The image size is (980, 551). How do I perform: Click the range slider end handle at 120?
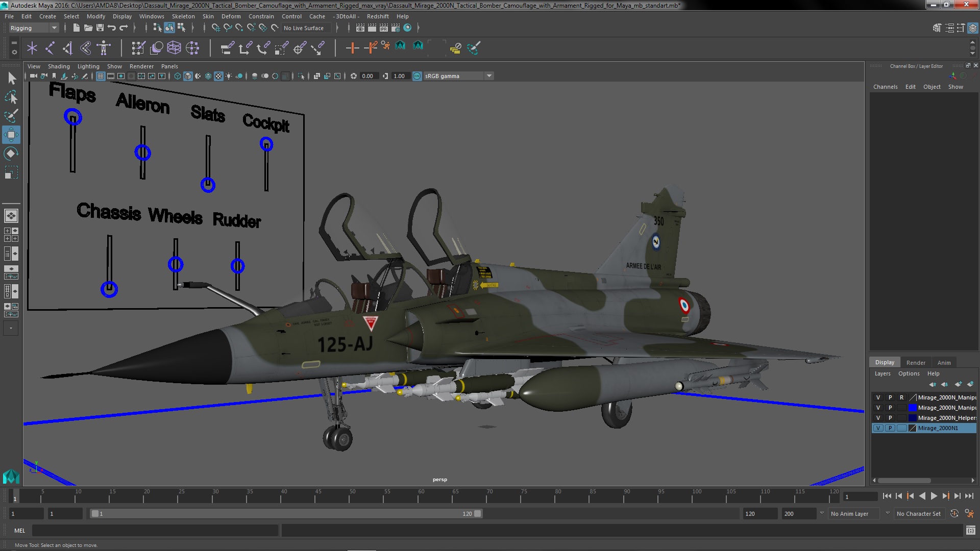tap(478, 514)
